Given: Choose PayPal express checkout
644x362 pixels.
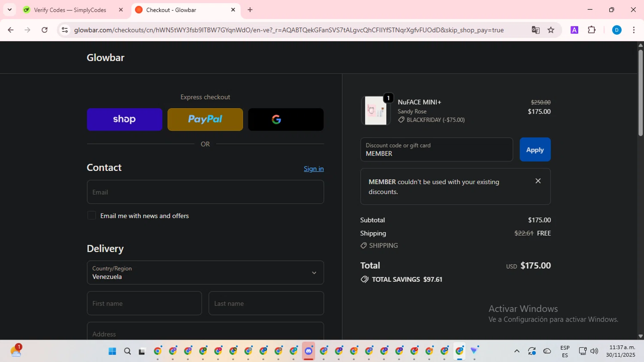Looking at the screenshot, I should coord(205,119).
